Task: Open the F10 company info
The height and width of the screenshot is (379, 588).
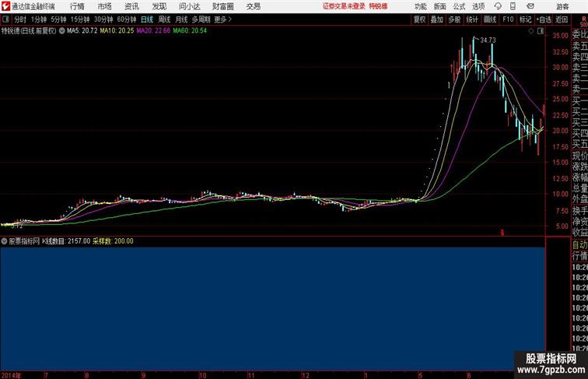Action: tap(508, 19)
